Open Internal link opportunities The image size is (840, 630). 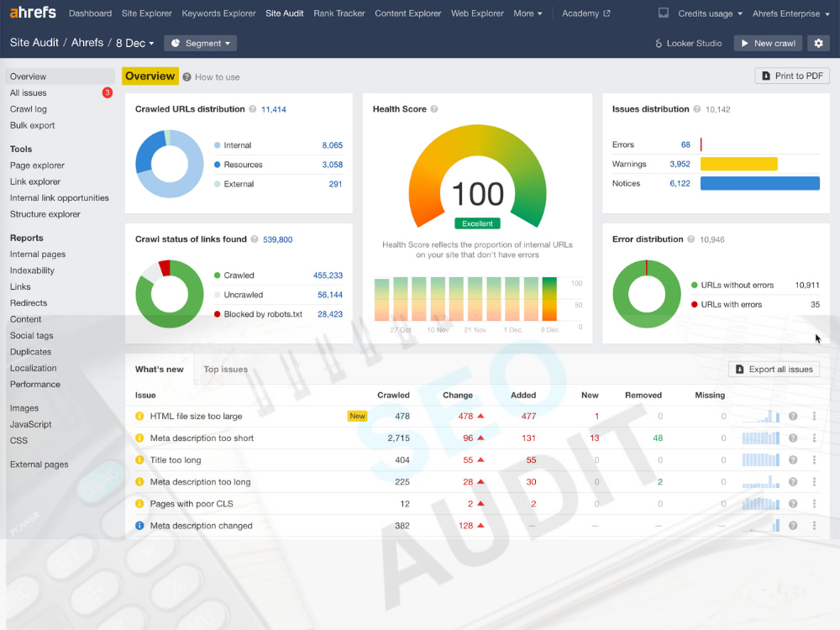pyautogui.click(x=59, y=197)
